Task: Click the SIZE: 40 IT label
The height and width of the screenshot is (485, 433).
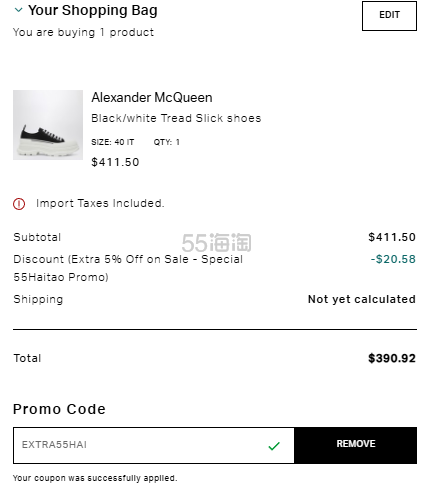Action: pos(113,142)
